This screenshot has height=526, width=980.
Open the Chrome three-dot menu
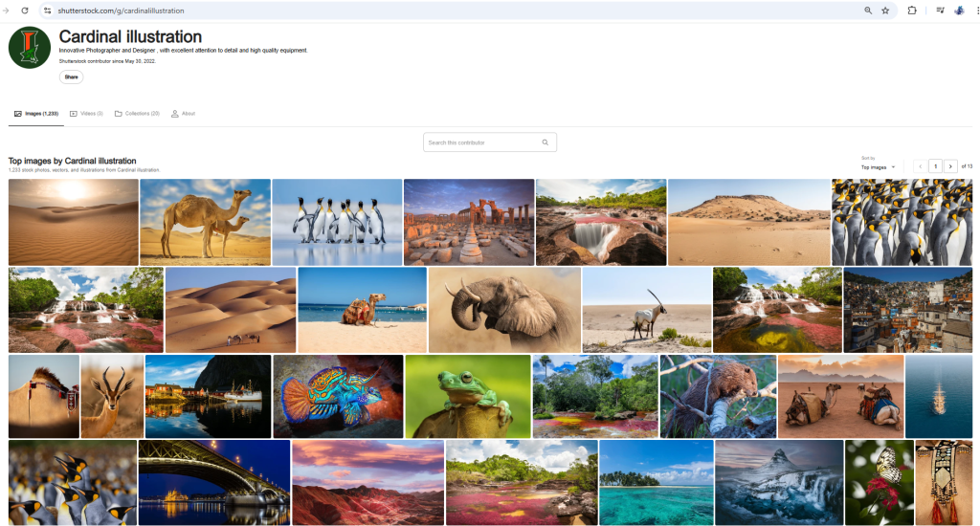[975, 11]
